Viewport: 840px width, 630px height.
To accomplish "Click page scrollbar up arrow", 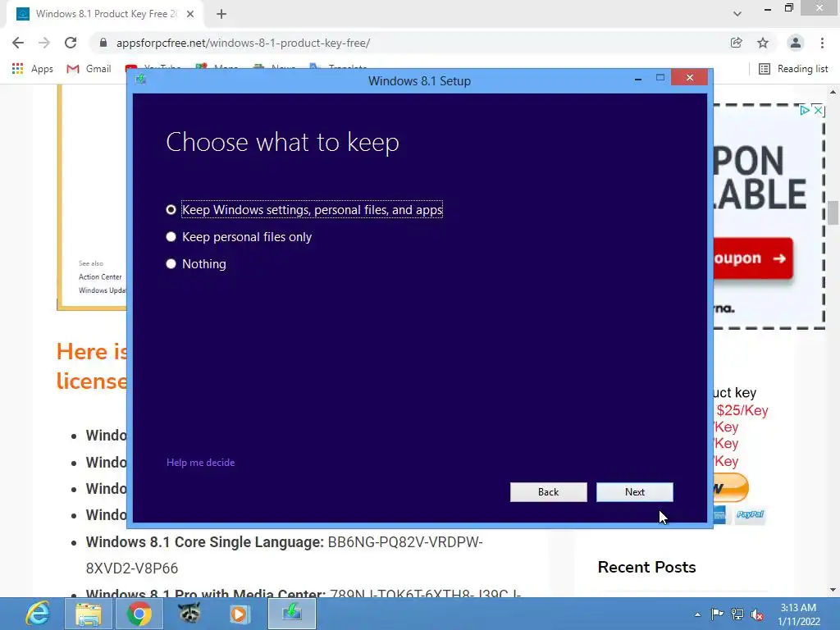I will [833, 92].
